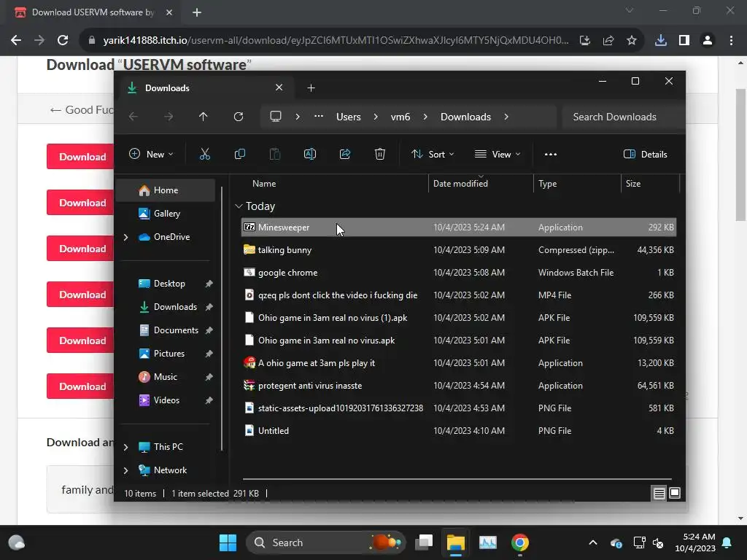
Task: Open Videos quick access folder
Action: (x=166, y=400)
